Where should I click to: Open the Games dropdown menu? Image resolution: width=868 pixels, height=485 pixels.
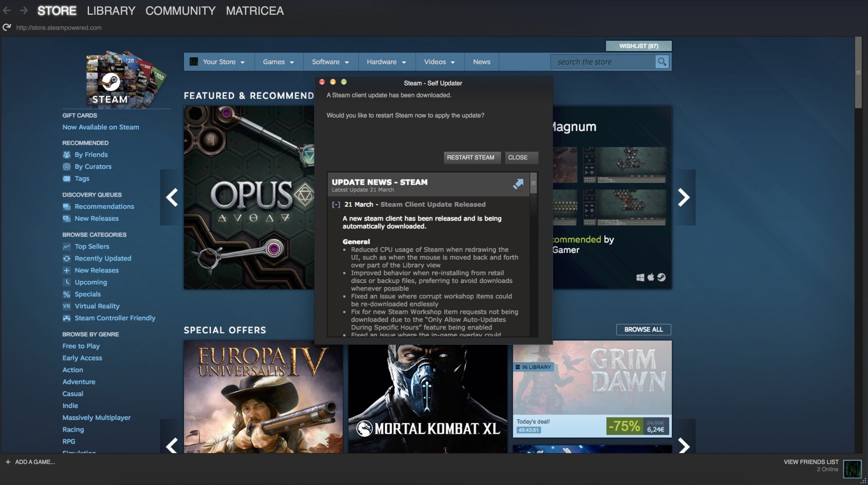pos(278,62)
